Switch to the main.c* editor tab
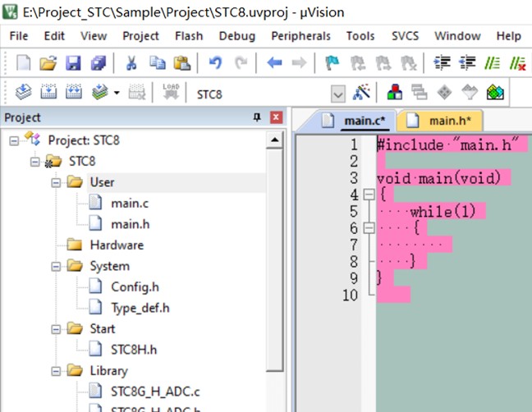 355,121
